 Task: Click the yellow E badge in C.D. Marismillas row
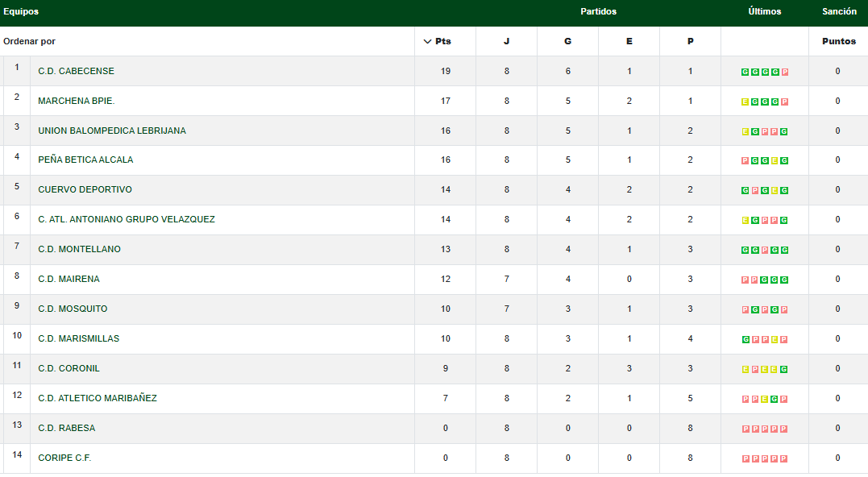[x=775, y=340]
